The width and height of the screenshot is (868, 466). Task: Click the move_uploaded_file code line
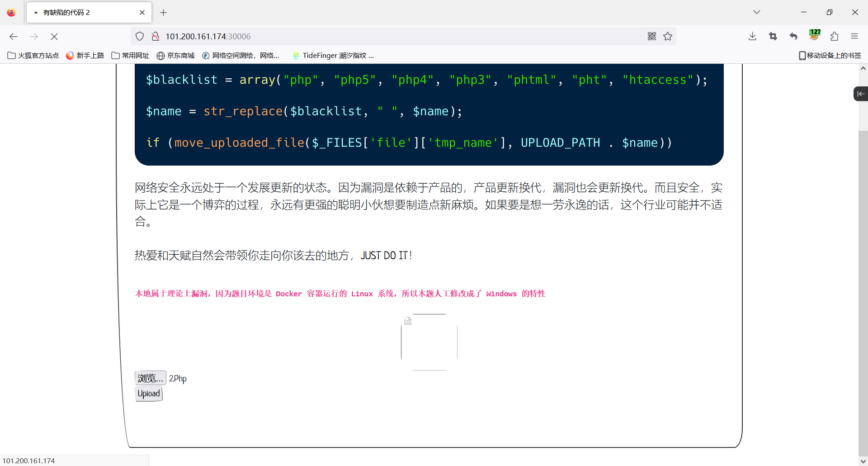tap(409, 143)
